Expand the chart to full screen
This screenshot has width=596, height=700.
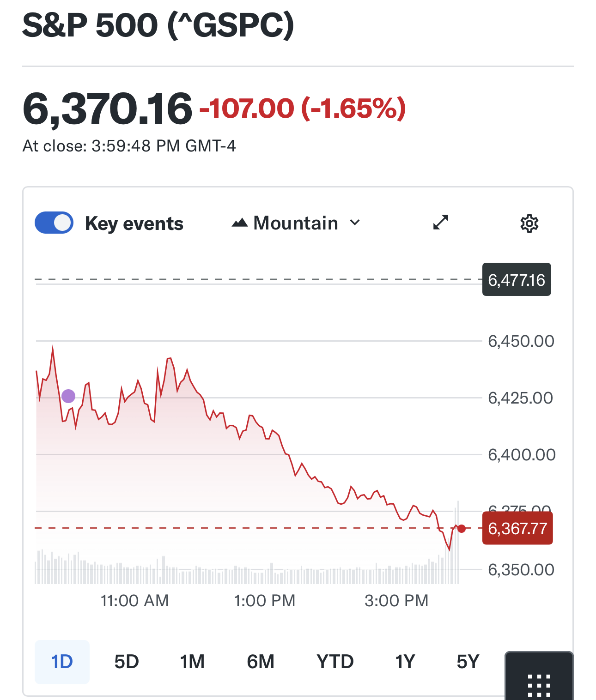(x=441, y=222)
